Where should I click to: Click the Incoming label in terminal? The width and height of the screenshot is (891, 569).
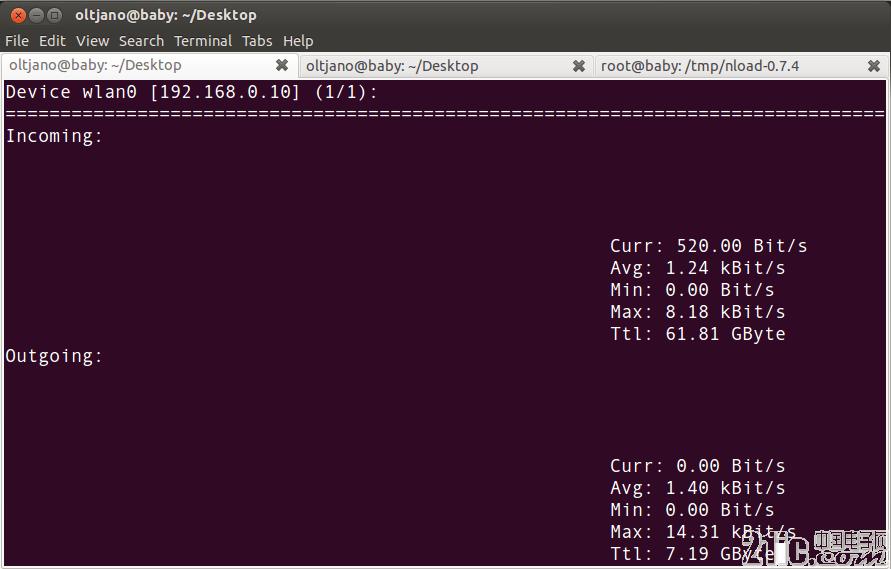(x=54, y=136)
